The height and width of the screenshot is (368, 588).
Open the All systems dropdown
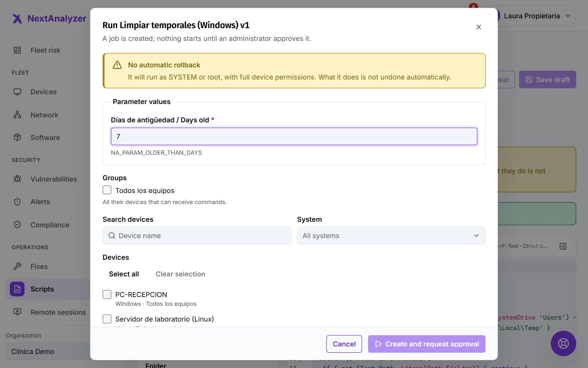pos(391,236)
